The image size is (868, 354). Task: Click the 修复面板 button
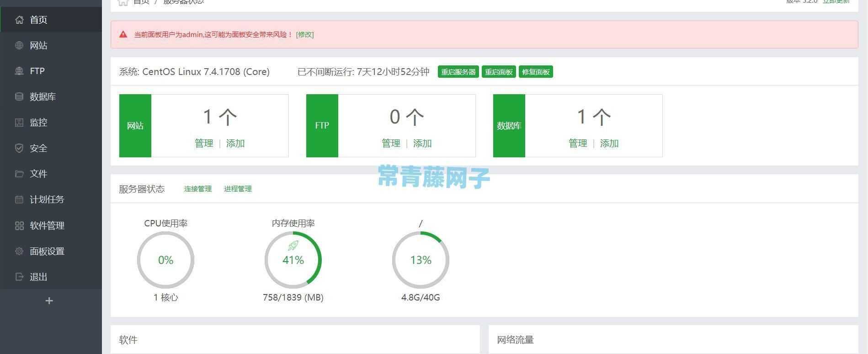click(536, 72)
